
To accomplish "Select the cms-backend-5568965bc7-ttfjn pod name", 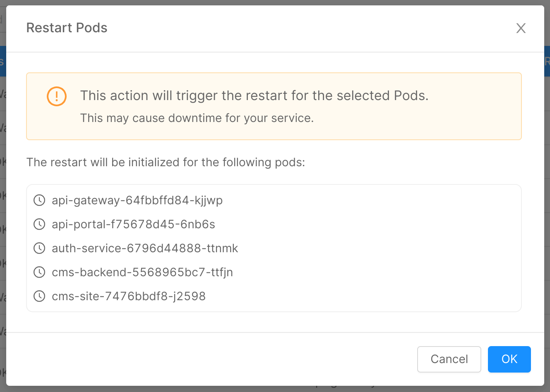I will (x=142, y=272).
